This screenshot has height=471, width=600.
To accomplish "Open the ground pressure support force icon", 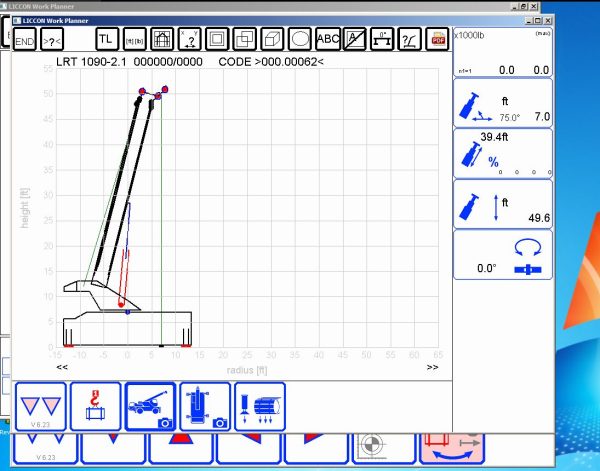I will pos(260,407).
